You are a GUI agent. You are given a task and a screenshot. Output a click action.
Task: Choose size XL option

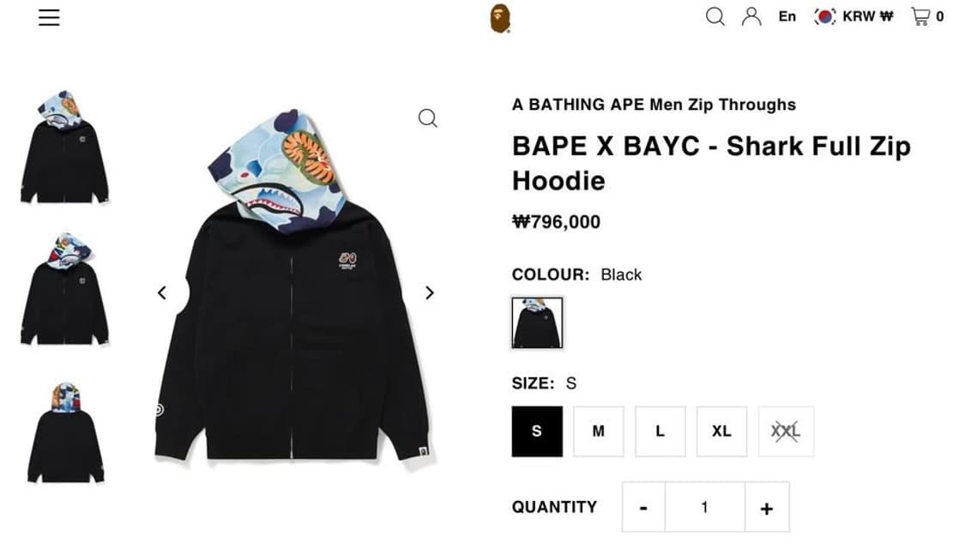pyautogui.click(x=721, y=431)
